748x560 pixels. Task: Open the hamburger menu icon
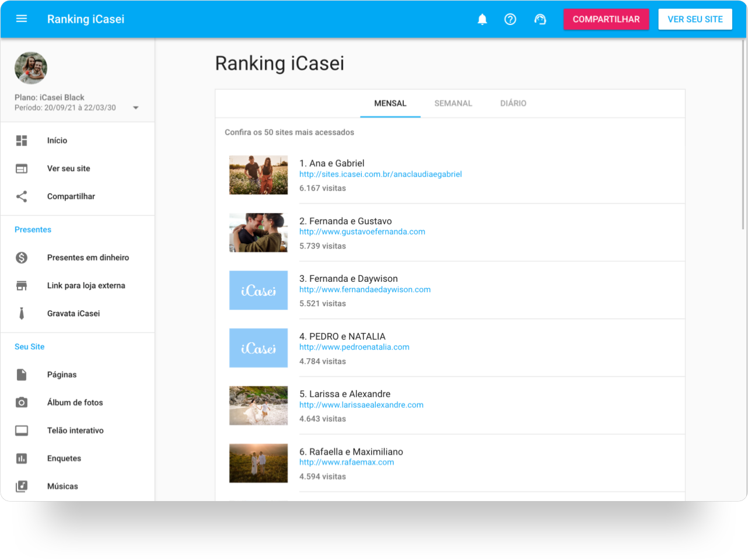click(x=22, y=19)
